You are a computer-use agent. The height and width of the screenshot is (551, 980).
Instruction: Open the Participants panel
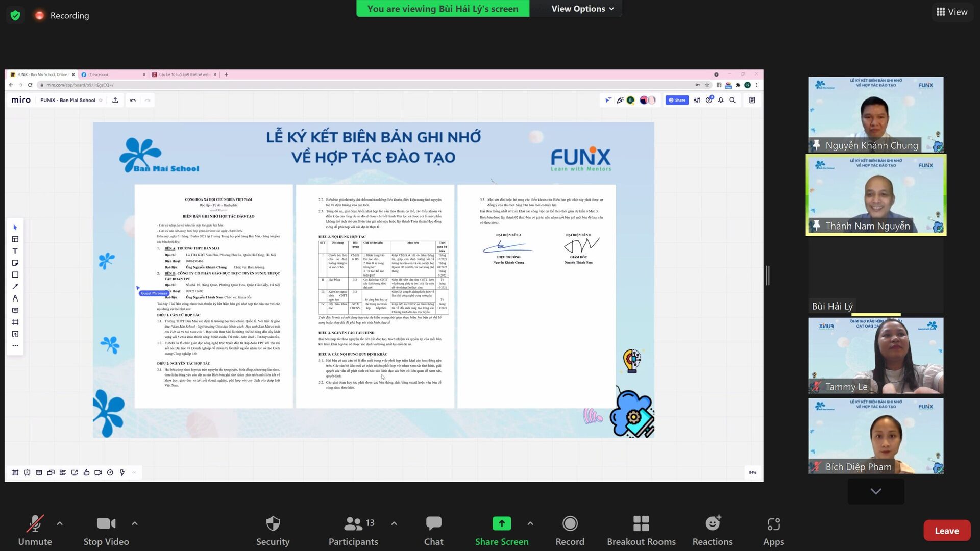pyautogui.click(x=353, y=531)
